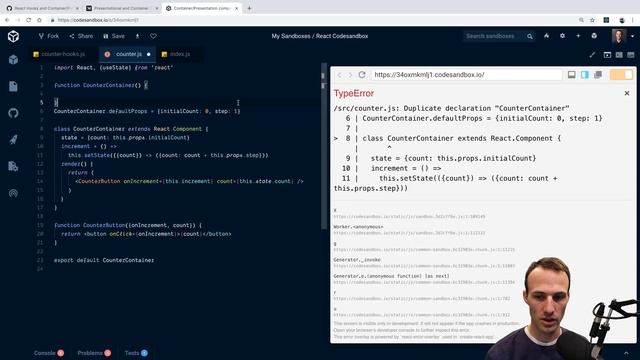This screenshot has height=360, width=640.
Task: Open preferences gear in header
Action: 562,36
